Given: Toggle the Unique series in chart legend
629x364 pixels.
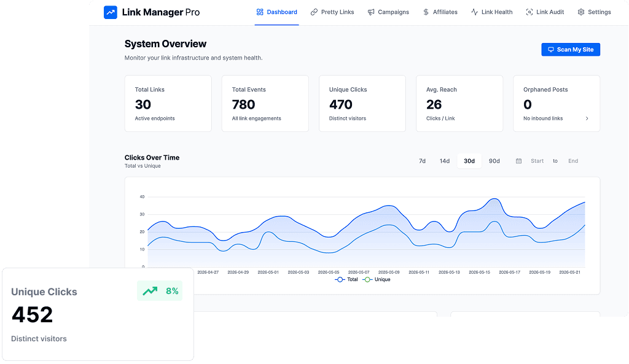Looking at the screenshot, I should click(377, 279).
